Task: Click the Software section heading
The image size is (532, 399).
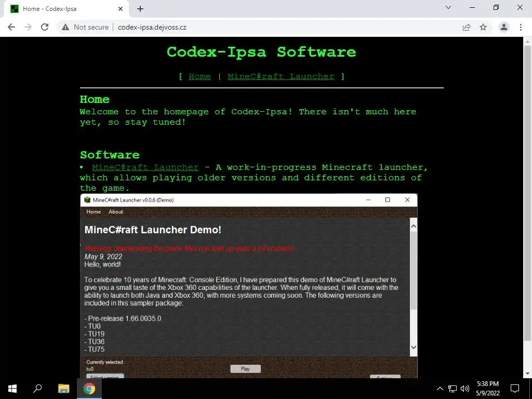Action: click(x=110, y=155)
